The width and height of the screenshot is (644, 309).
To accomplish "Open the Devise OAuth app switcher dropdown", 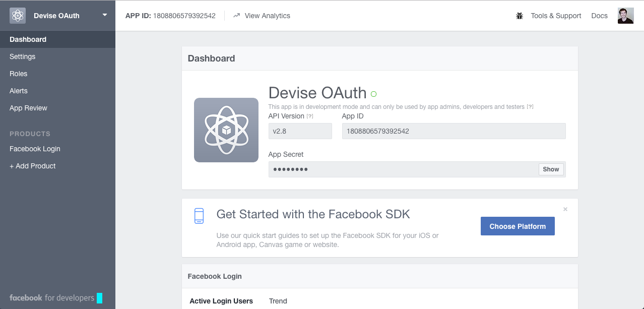I will (104, 15).
